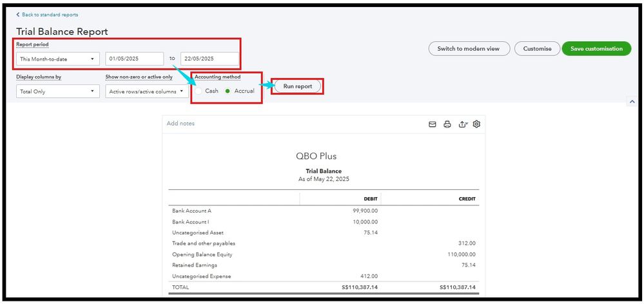
Task: Click the Report period label
Action: (32, 44)
